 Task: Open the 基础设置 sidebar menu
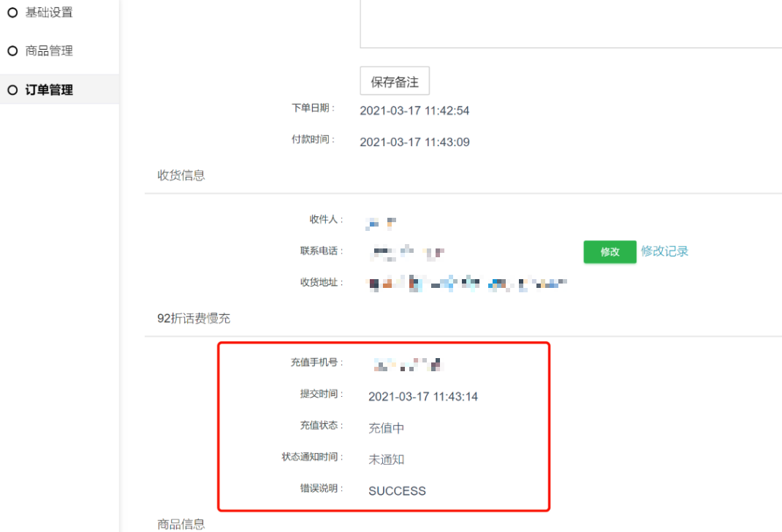[x=49, y=12]
